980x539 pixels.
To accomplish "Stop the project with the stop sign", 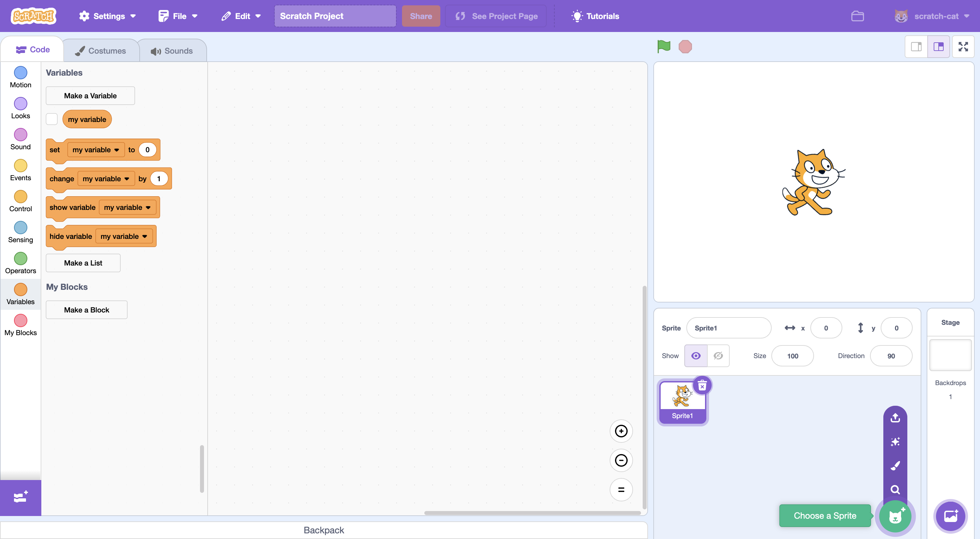I will (x=685, y=46).
